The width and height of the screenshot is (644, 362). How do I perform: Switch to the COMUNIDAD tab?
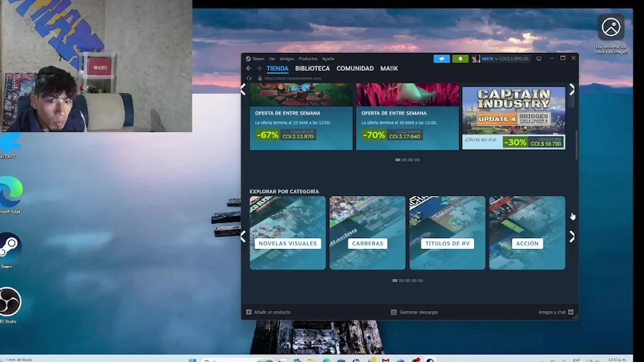point(355,68)
